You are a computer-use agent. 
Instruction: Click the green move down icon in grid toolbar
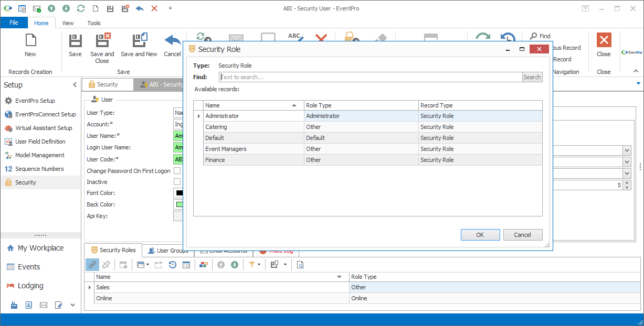pos(235,265)
